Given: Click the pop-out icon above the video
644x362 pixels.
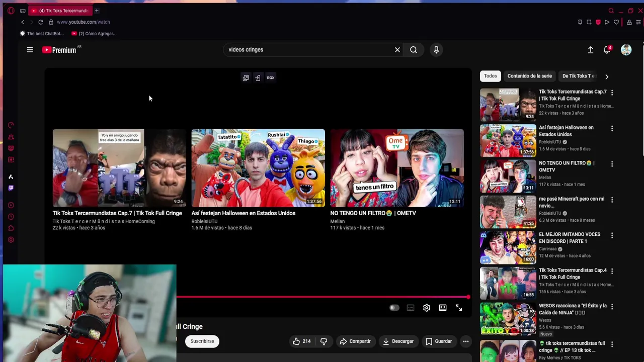Looking at the screenshot, I should click(246, 78).
